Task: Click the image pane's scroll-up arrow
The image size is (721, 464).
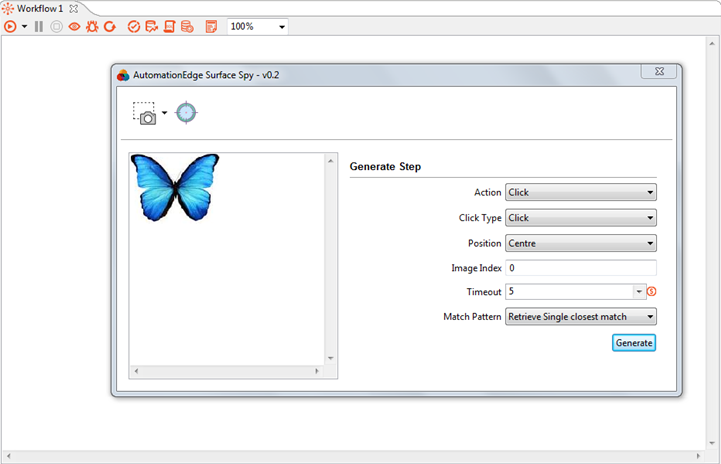Action: [x=331, y=161]
